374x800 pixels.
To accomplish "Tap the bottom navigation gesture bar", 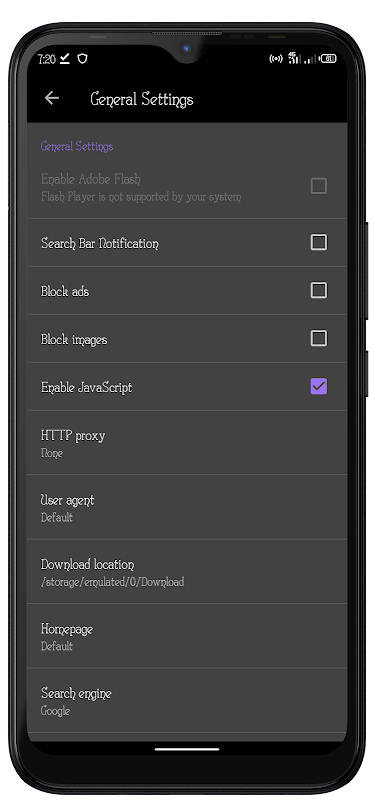I will coord(187,749).
